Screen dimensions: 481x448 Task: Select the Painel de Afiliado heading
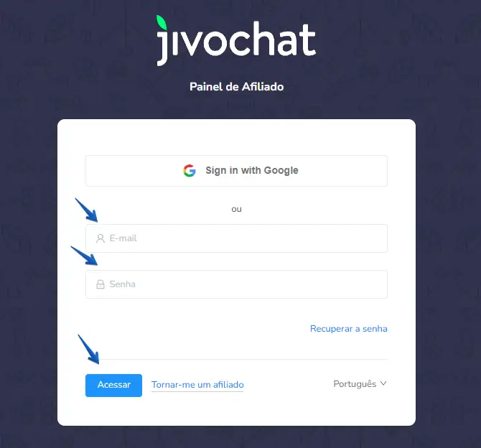pos(236,87)
